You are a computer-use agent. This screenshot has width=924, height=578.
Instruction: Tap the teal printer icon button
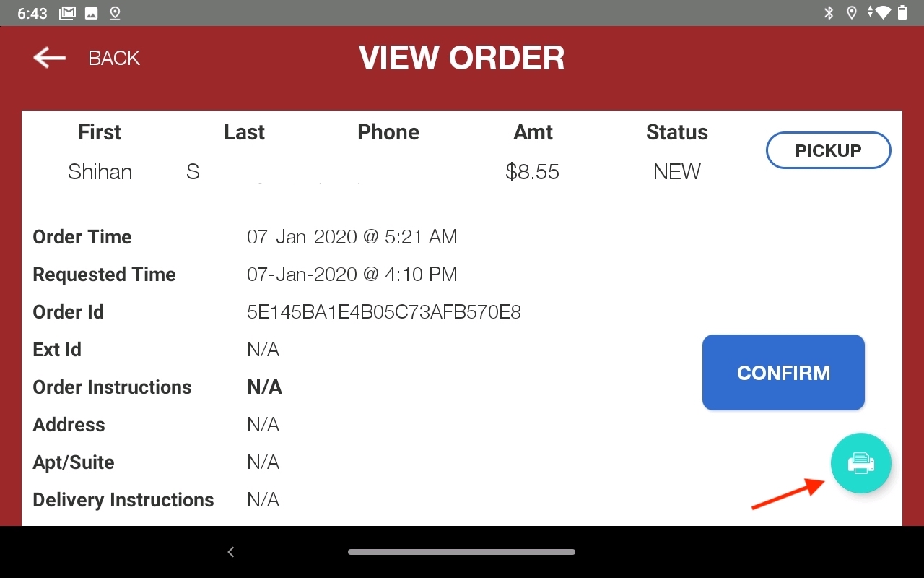(x=860, y=463)
